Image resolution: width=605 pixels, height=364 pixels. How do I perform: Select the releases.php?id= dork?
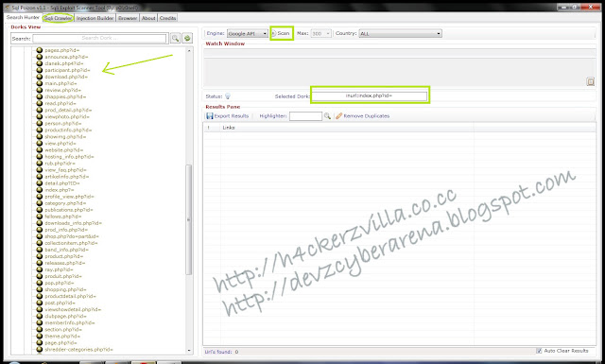[x=65, y=263]
